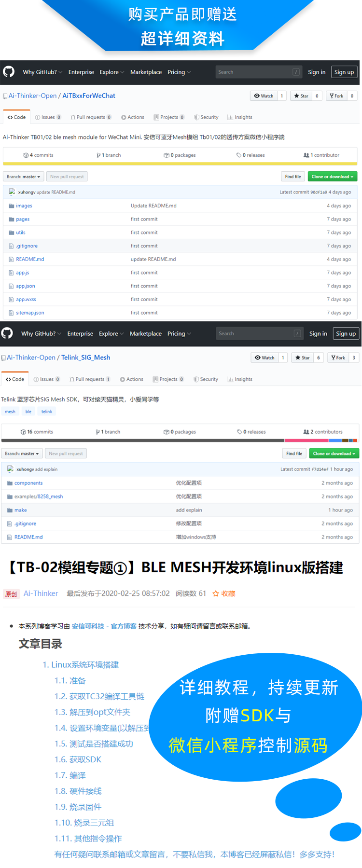This screenshot has height=868, width=362.
Task: Click the Search field in the top GitHub header
Action: click(259, 72)
